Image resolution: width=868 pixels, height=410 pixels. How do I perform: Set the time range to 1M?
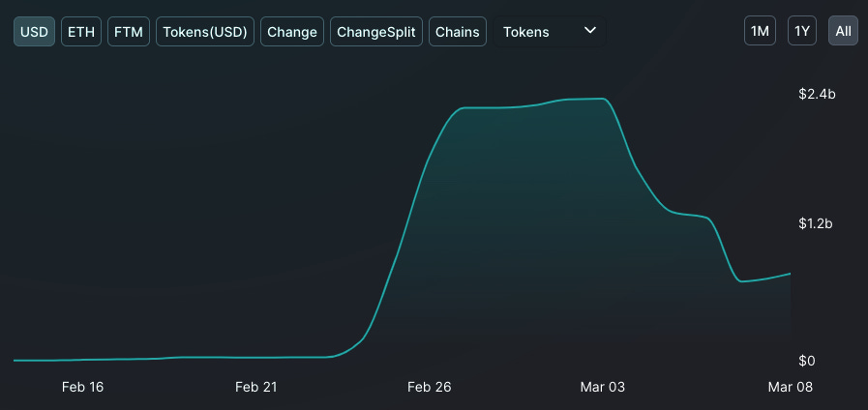[x=760, y=31]
